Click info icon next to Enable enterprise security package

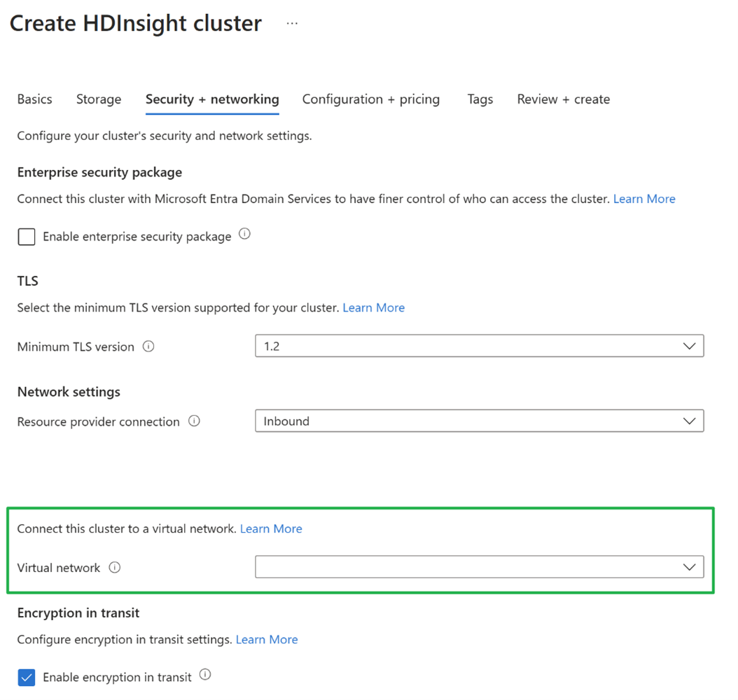[x=244, y=234]
